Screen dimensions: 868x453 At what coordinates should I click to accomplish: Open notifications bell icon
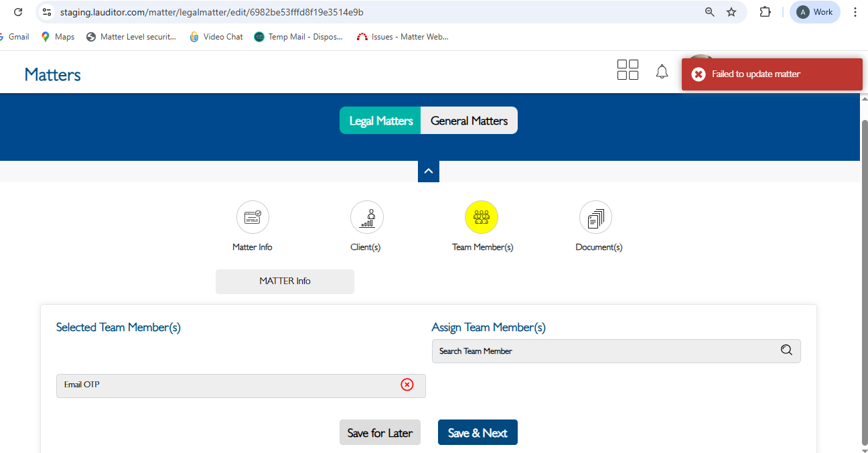pos(662,72)
